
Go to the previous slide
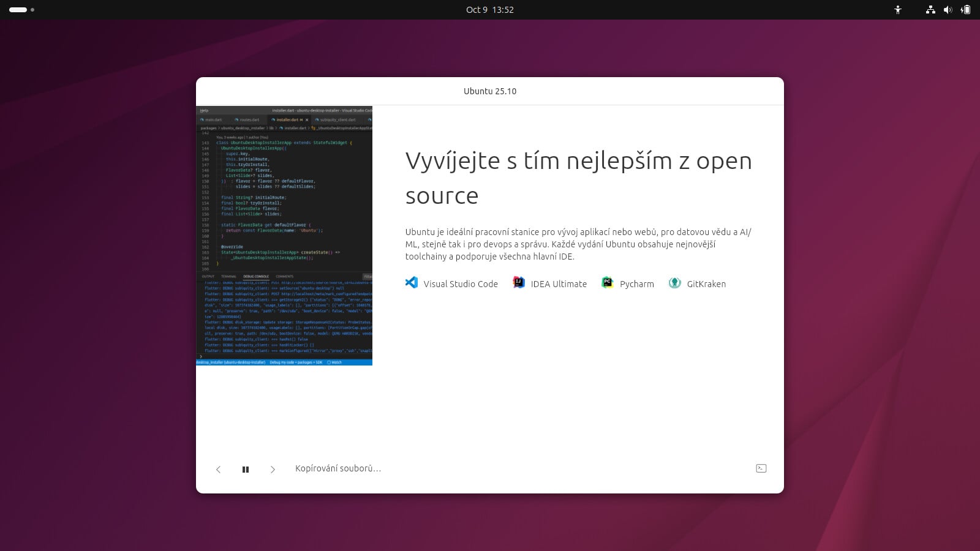[x=218, y=470]
